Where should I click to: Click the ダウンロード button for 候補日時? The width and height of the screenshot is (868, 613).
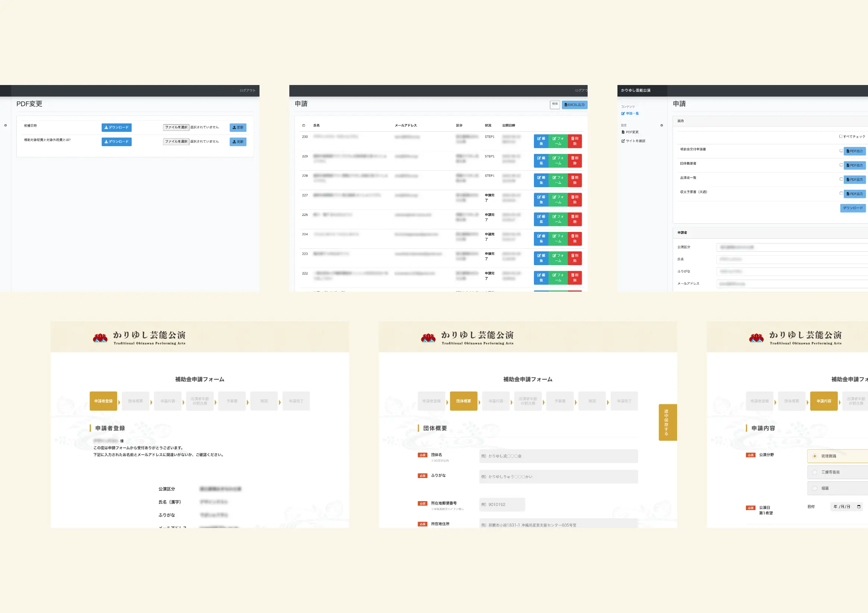[116, 128]
